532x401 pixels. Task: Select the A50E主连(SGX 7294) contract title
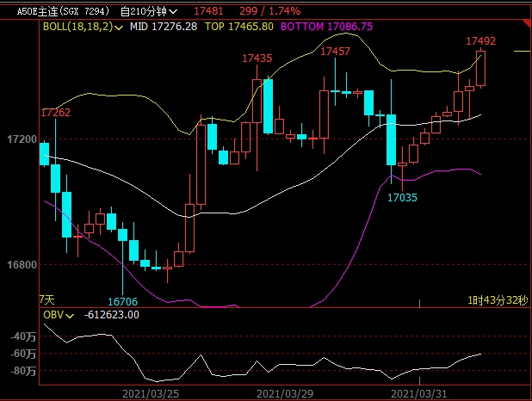(x=64, y=11)
